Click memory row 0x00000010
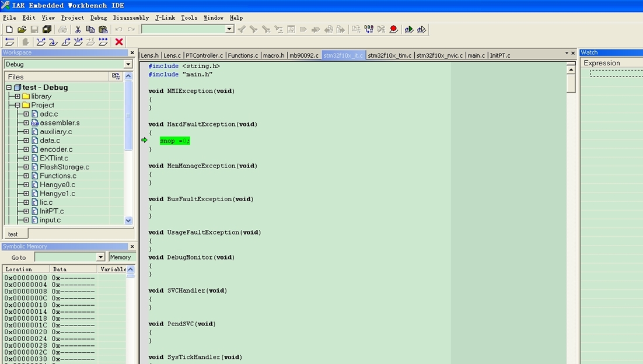The image size is (643, 364). pos(49,305)
